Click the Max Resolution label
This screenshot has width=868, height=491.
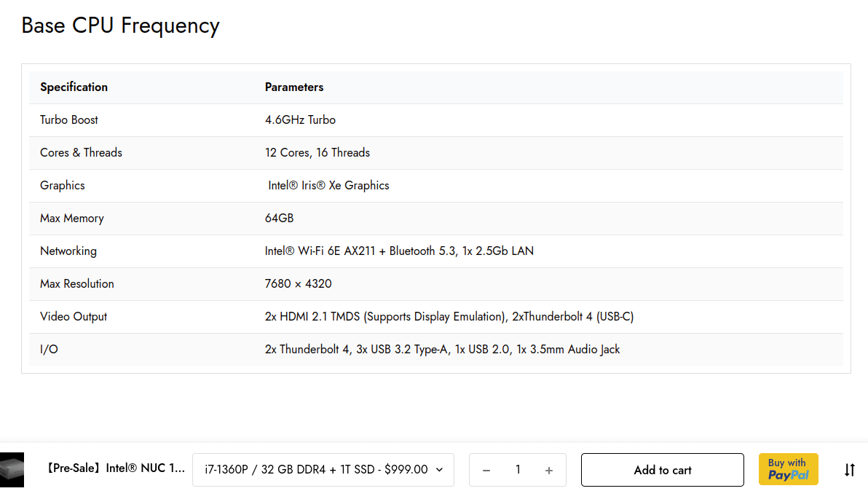pyautogui.click(x=77, y=283)
